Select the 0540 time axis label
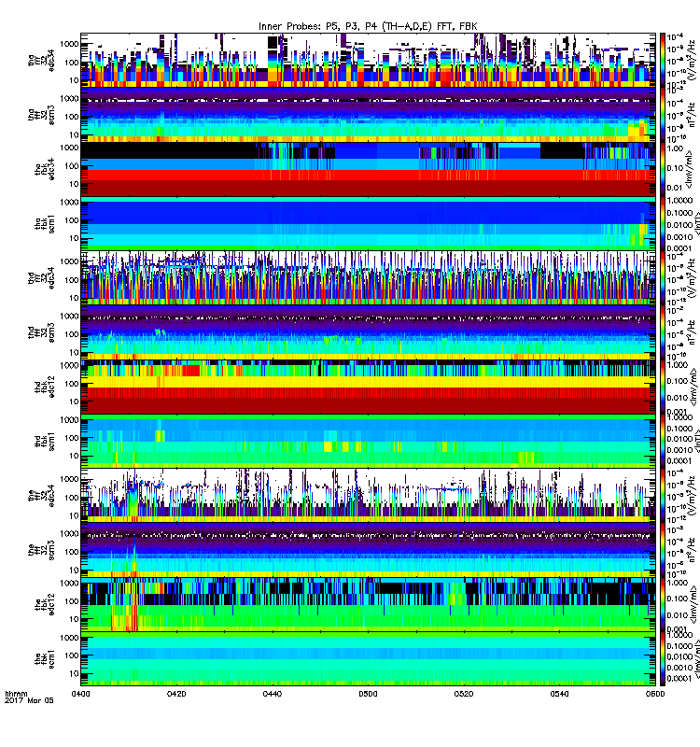Image resolution: width=700 pixels, height=747 pixels. point(559,694)
